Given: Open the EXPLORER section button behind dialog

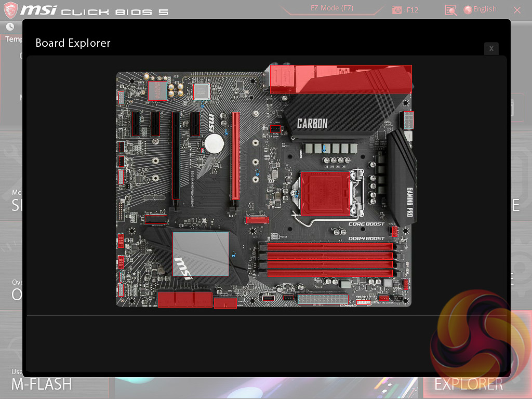Looking at the screenshot, I should coord(469,384).
